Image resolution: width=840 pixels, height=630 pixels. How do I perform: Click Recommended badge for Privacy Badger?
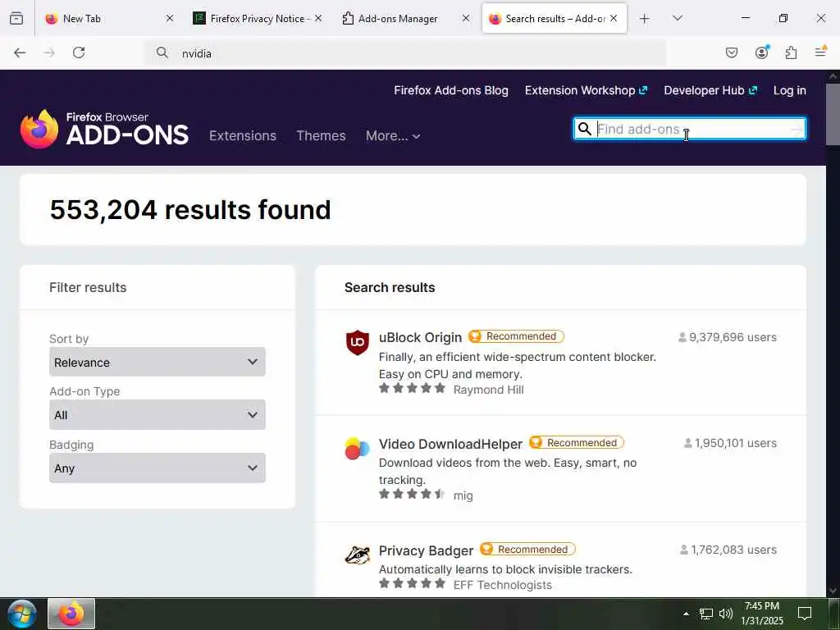(x=527, y=549)
